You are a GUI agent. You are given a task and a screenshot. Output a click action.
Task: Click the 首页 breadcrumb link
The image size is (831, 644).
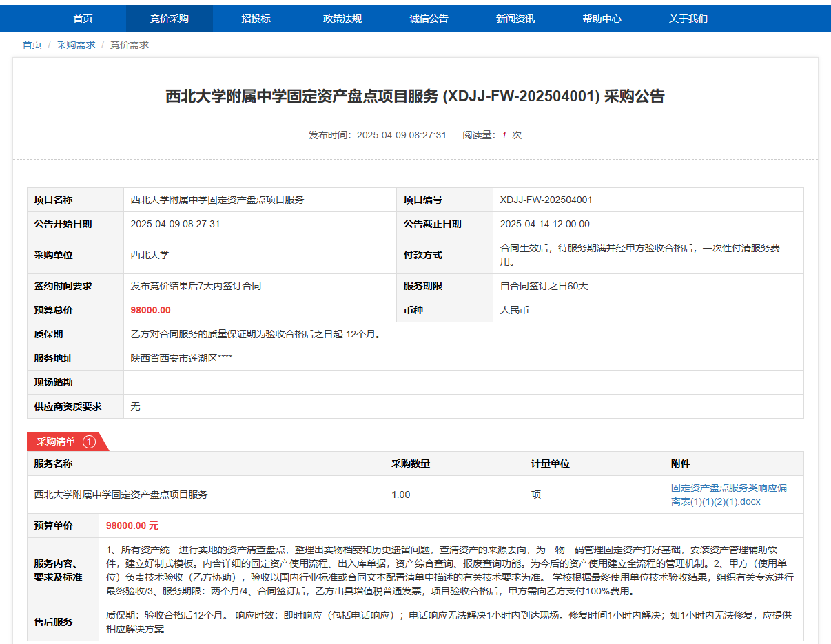[x=32, y=45]
